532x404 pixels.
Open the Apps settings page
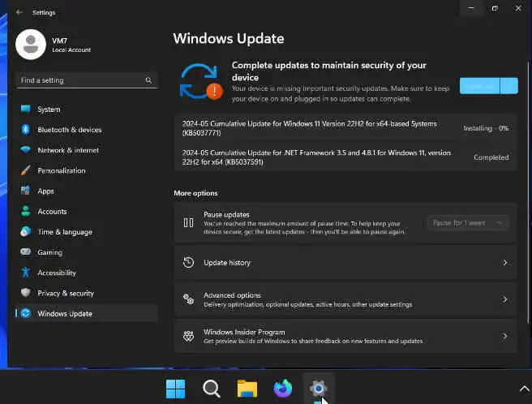(x=86, y=191)
